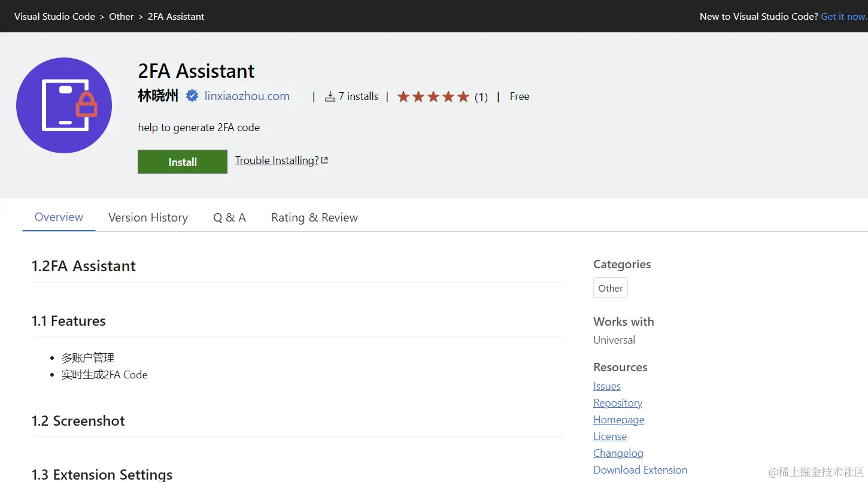Screen dimensions: 868x482
Task: Select the Overview tab
Action: point(59,217)
